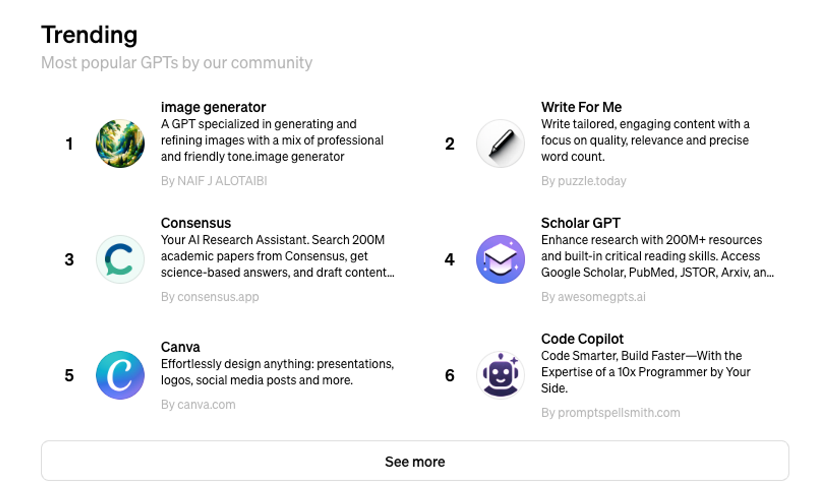Expand the list with See more

click(x=415, y=461)
